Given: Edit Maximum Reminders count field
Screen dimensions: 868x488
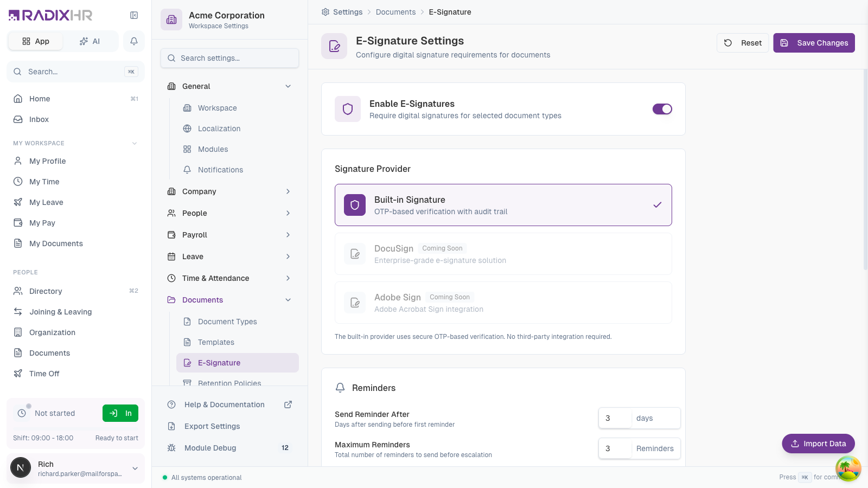Looking at the screenshot, I should (x=615, y=448).
